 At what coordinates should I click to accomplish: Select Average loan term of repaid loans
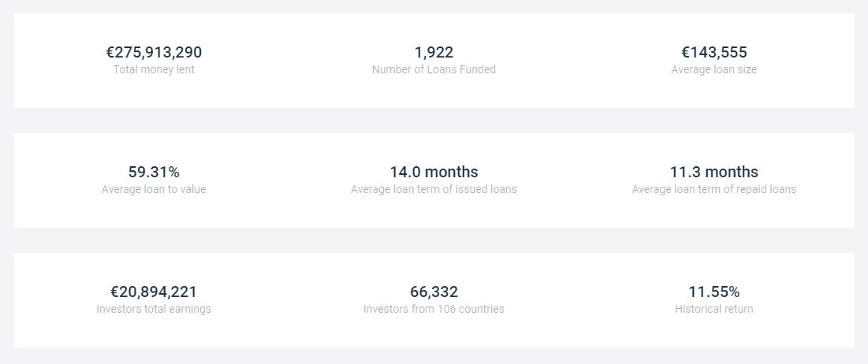point(714,189)
